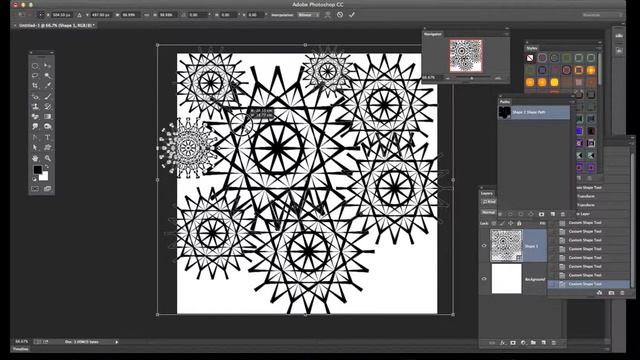This screenshot has height=360, width=640.
Task: Click the Shape 1 layer thumbnail
Action: [506, 245]
